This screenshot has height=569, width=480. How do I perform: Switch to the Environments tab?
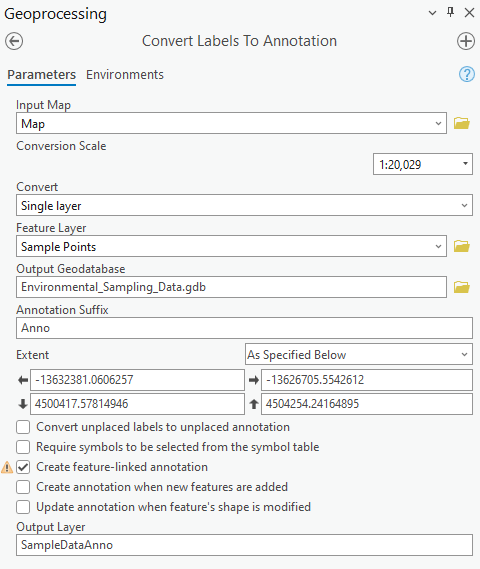(125, 75)
